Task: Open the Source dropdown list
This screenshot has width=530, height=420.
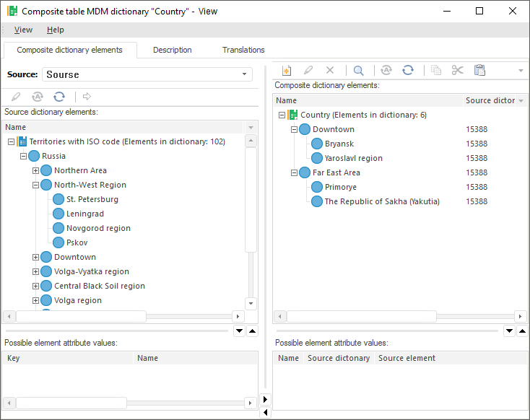Action: (x=246, y=74)
